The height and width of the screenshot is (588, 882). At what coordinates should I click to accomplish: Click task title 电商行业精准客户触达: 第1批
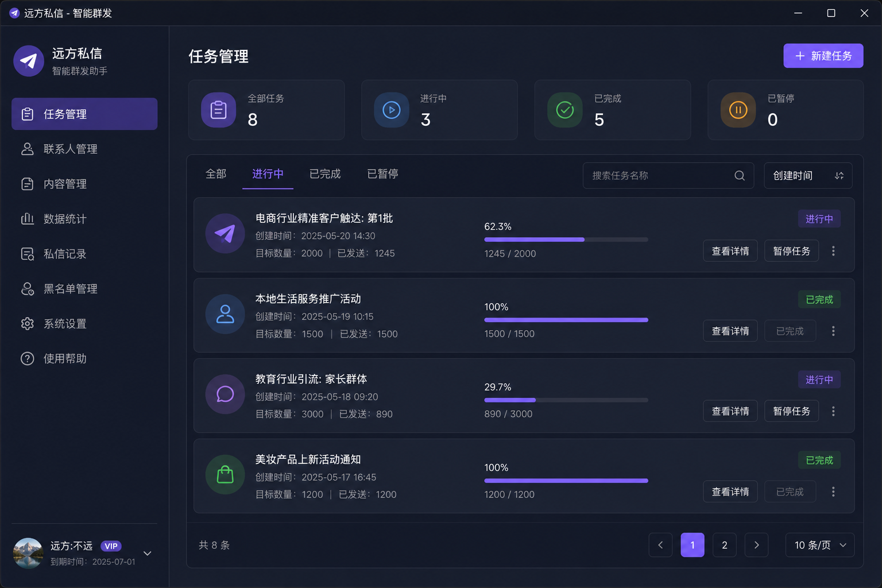324,218
